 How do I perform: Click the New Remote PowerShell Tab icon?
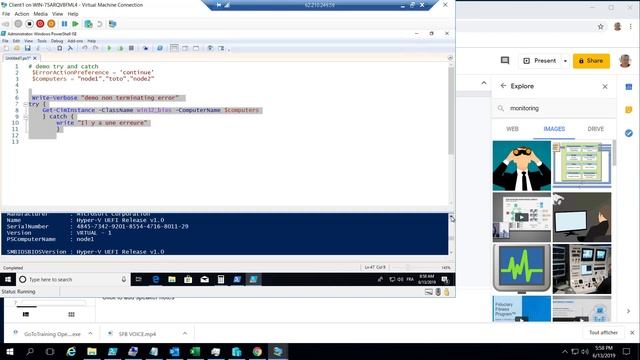pos(146,48)
